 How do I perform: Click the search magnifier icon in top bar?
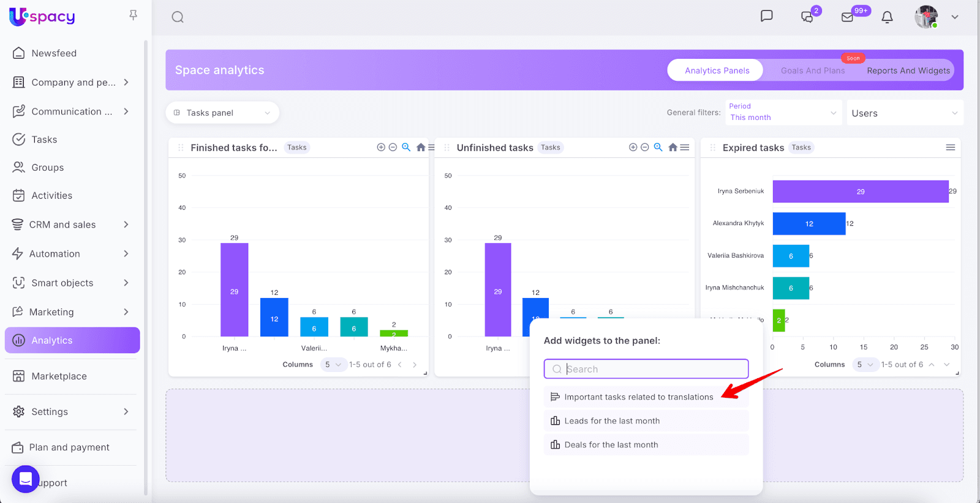178,17
